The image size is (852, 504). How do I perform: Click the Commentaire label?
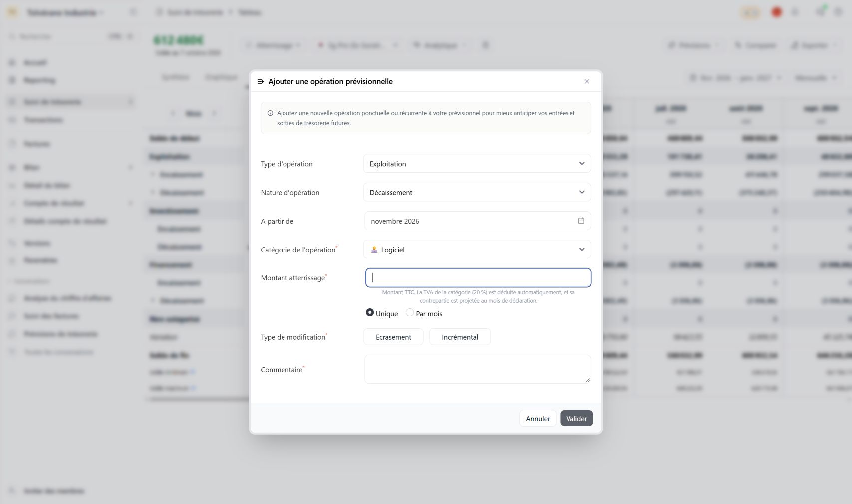point(283,370)
